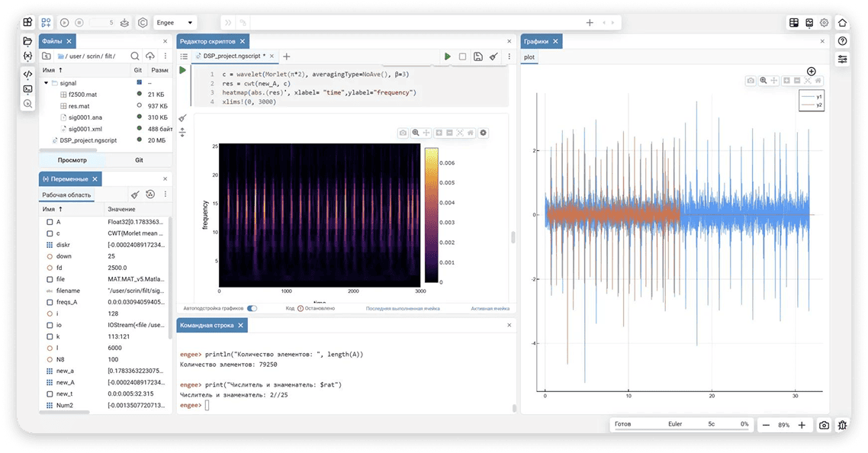Select the DSP_project.ngscript editor tab
This screenshot has width=868, height=453.
click(233, 56)
